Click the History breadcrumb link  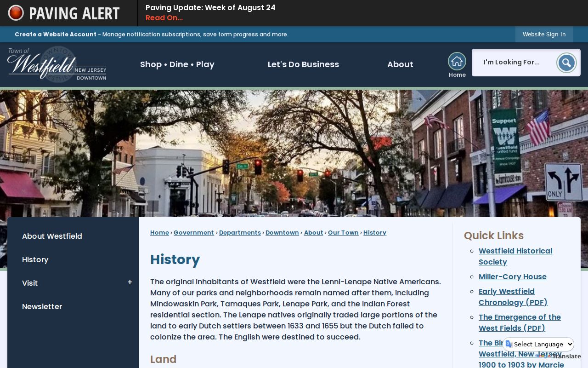(x=375, y=233)
